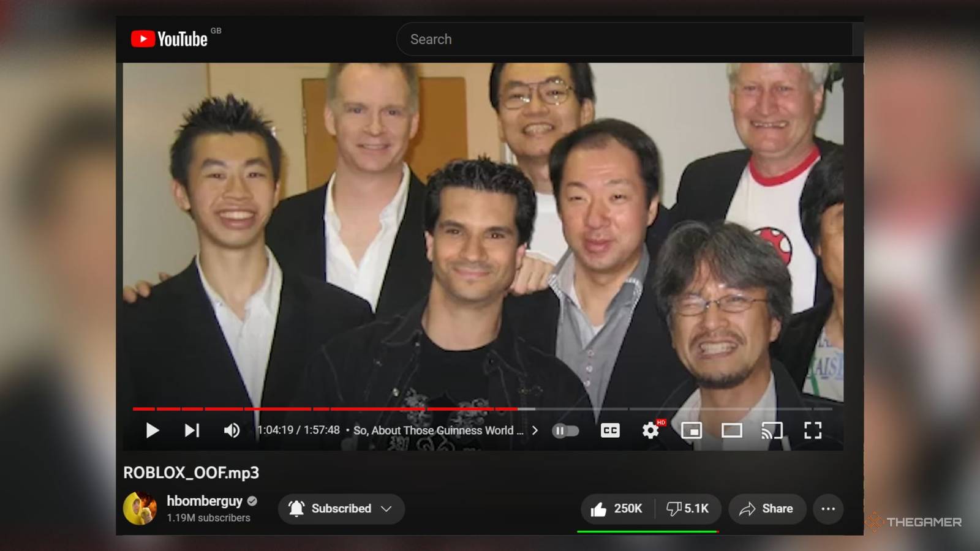This screenshot has height=551, width=980.
Task: Switch to theater mode view
Action: pyautogui.click(x=731, y=430)
